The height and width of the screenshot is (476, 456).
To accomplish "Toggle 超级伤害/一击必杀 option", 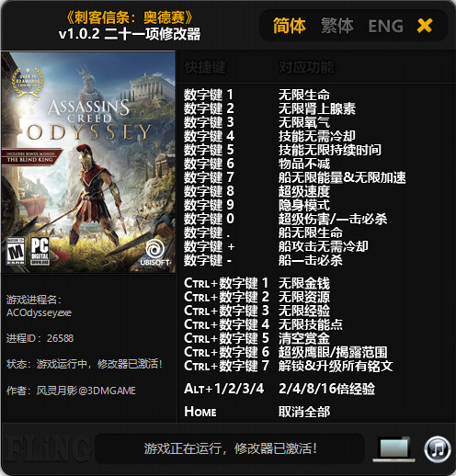I will [x=333, y=219].
